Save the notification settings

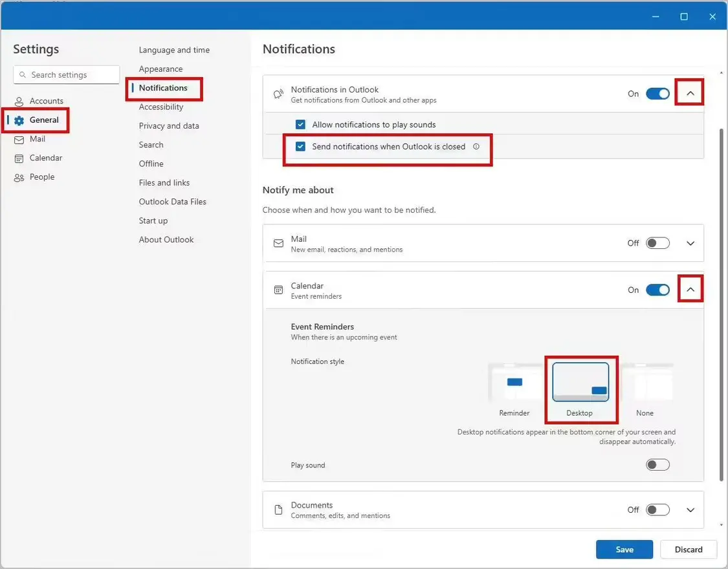[x=624, y=550]
